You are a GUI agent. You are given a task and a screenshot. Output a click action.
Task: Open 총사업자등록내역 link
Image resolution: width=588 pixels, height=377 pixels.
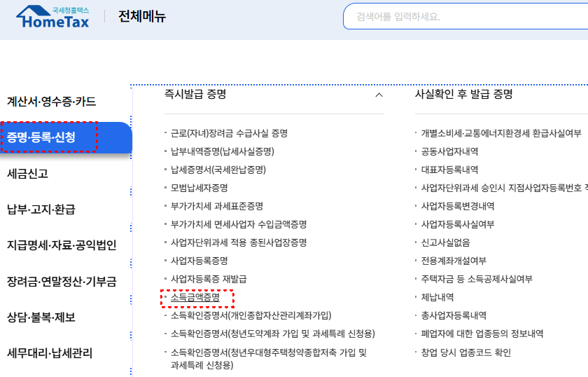pos(454,315)
